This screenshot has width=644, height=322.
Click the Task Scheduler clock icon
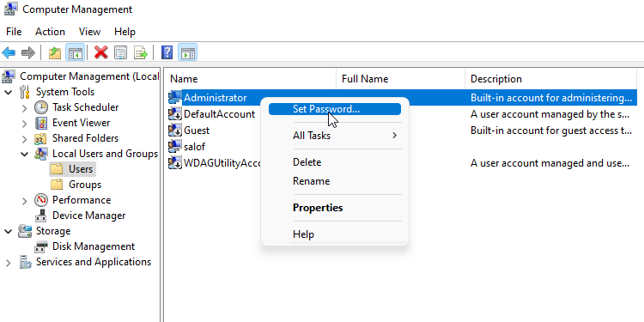[41, 107]
